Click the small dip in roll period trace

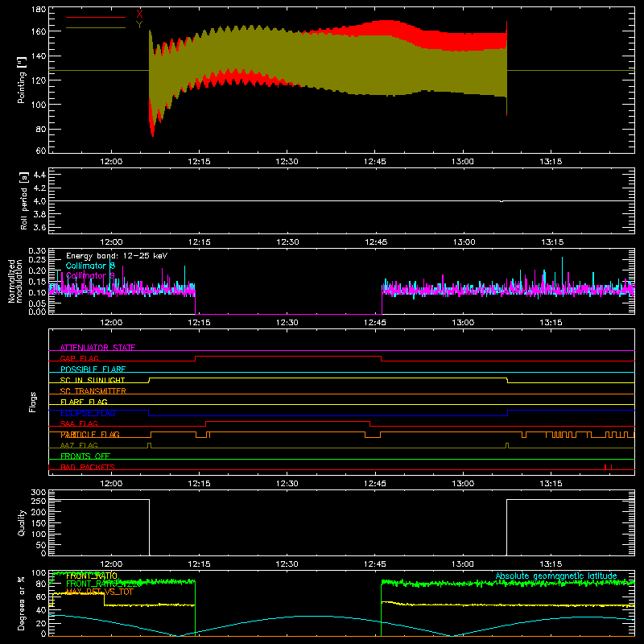point(501,201)
